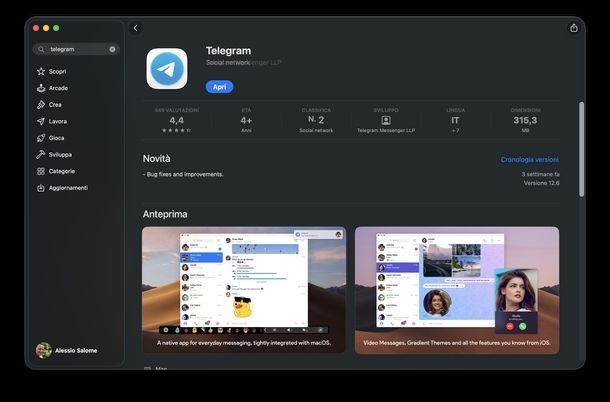Clear the telegram search text
610x402 pixels.
[x=112, y=49]
